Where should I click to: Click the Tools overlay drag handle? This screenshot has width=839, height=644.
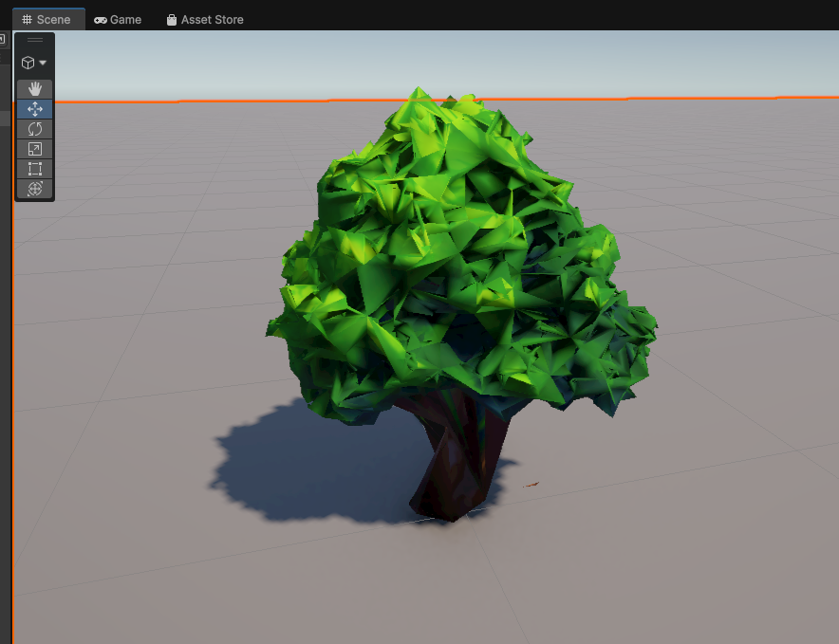click(x=34, y=40)
